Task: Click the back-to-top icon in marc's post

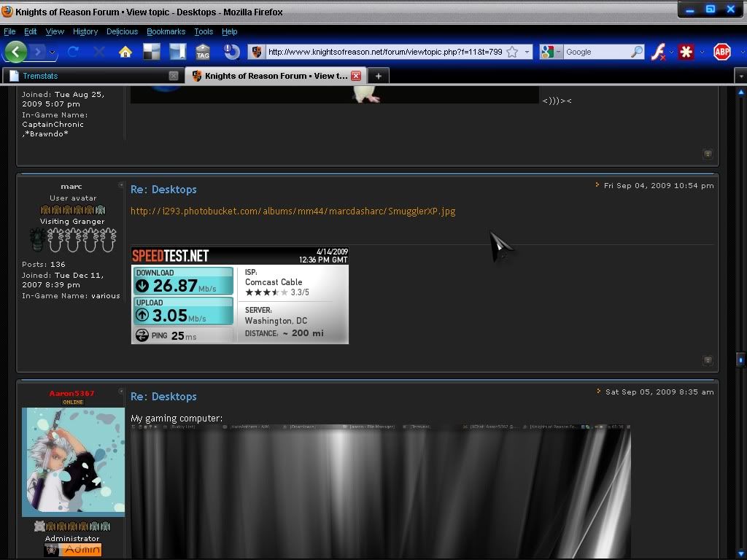Action: (x=708, y=360)
